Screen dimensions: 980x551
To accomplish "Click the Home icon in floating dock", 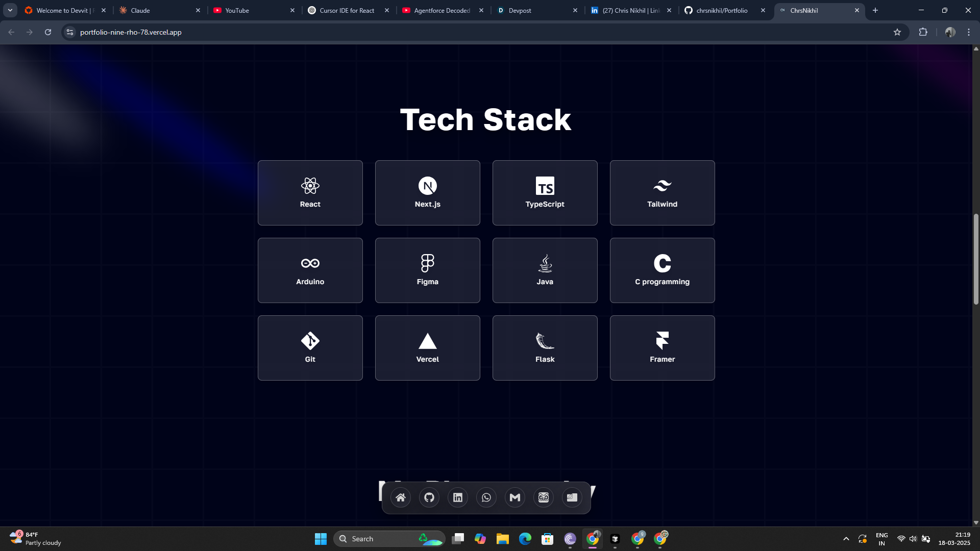I will (401, 497).
